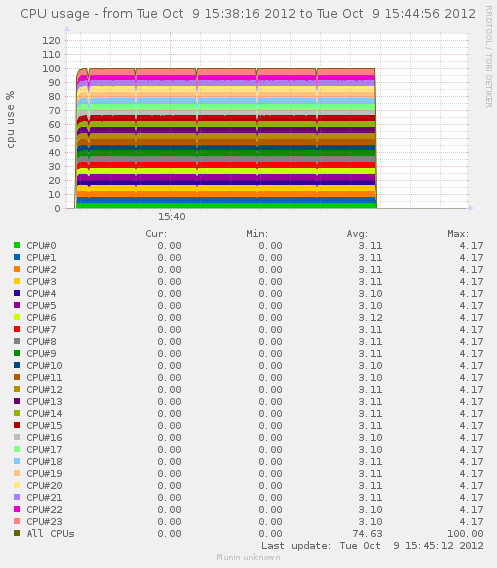
Task: Click the red CPU#7 legend swatch
Action: pos(17,329)
